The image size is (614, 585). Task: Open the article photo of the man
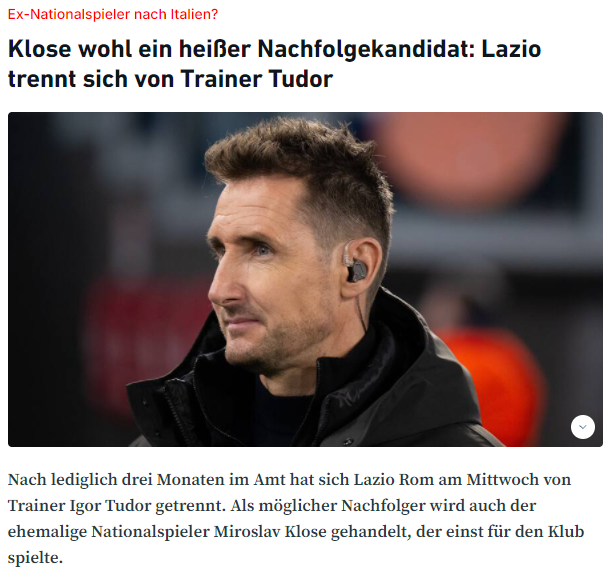(305, 279)
